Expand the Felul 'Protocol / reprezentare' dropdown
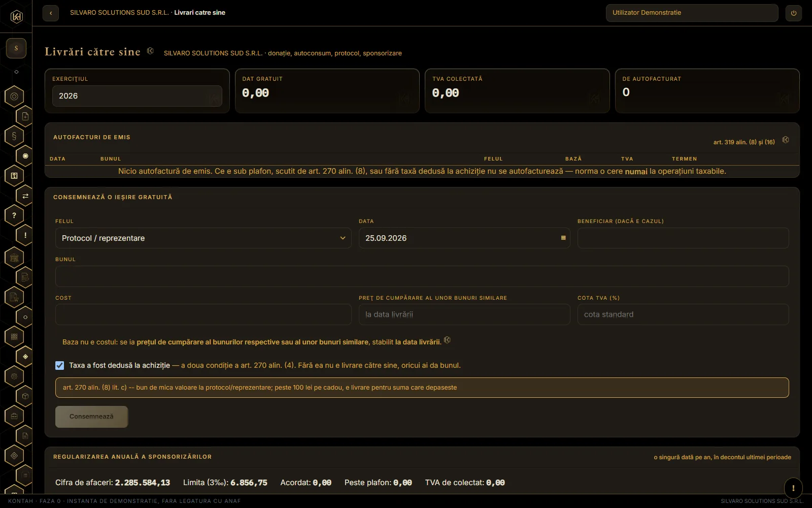The width and height of the screenshot is (812, 508). (203, 238)
